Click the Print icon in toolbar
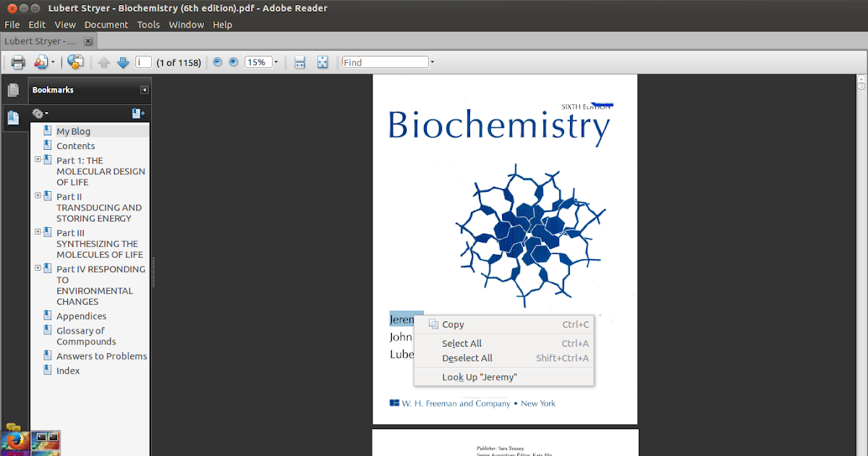 (17, 62)
